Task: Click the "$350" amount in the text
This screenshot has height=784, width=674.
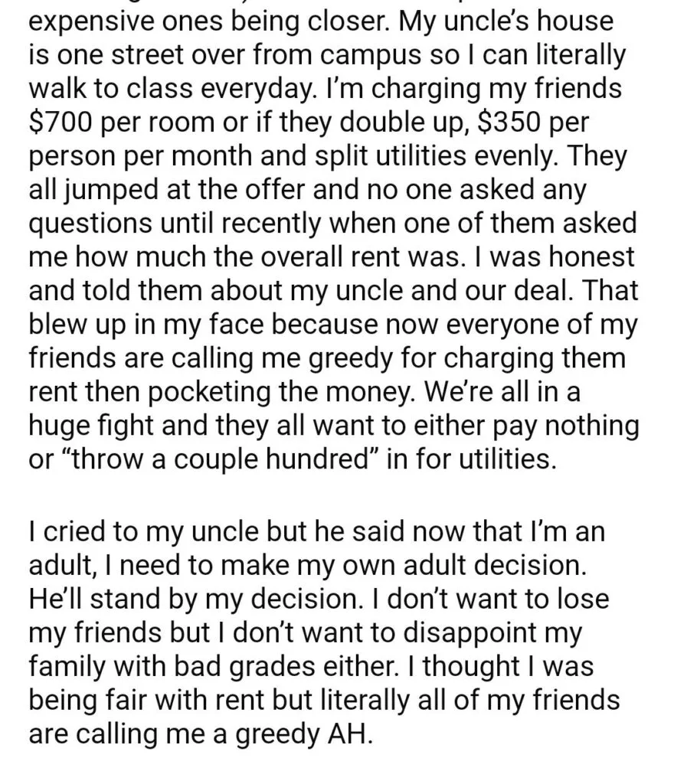Action: pos(509,122)
